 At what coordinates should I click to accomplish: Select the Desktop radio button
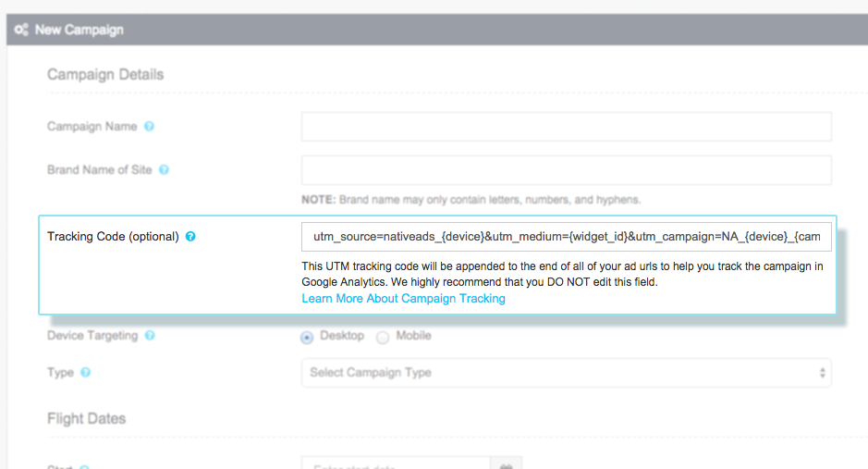307,338
